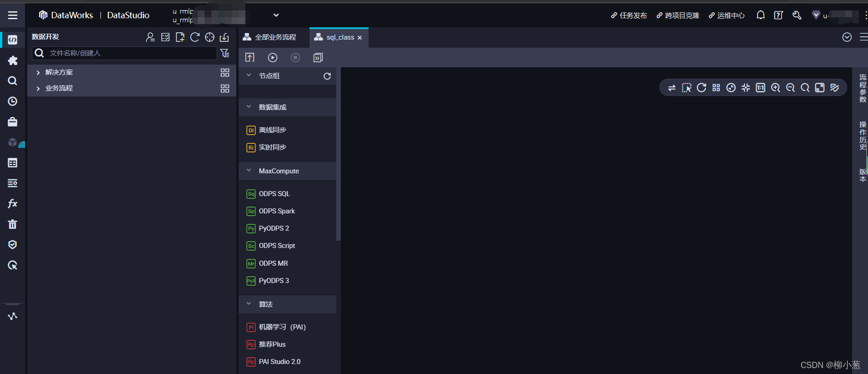Run the sql_class workflow
This screenshot has height=374, width=868.
point(273,57)
